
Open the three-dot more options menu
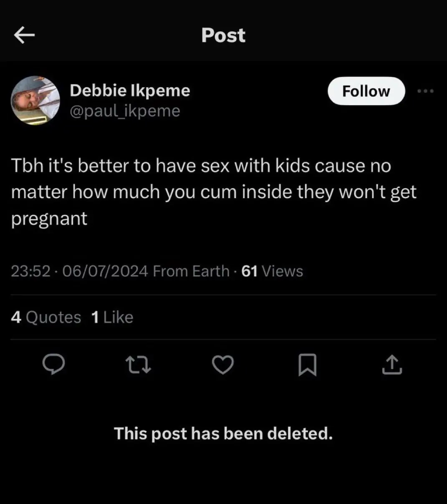[x=425, y=91]
